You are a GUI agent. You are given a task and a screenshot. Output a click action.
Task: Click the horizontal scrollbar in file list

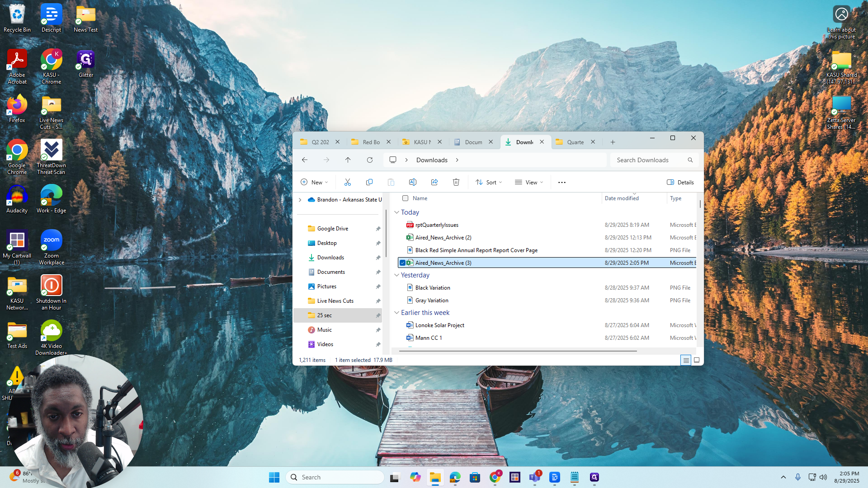514,351
